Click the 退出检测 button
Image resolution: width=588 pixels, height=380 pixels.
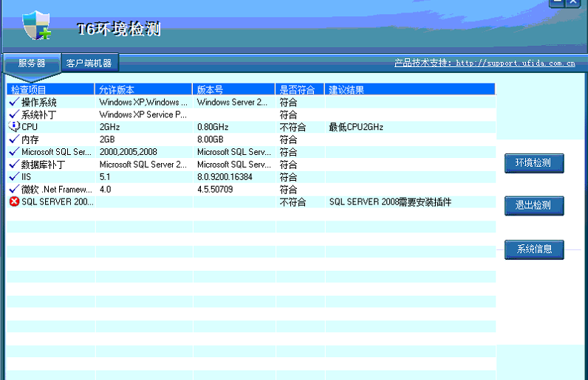534,205
